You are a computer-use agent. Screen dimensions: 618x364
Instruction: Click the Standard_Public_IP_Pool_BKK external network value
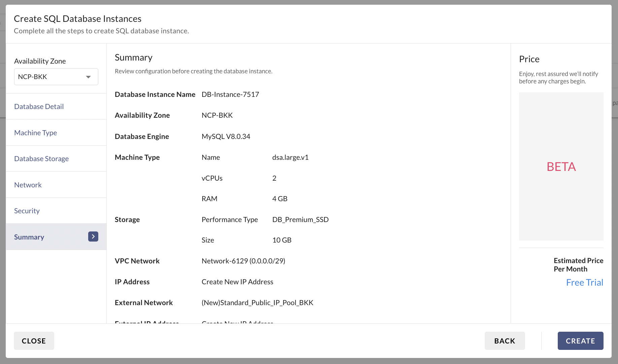[257, 302]
